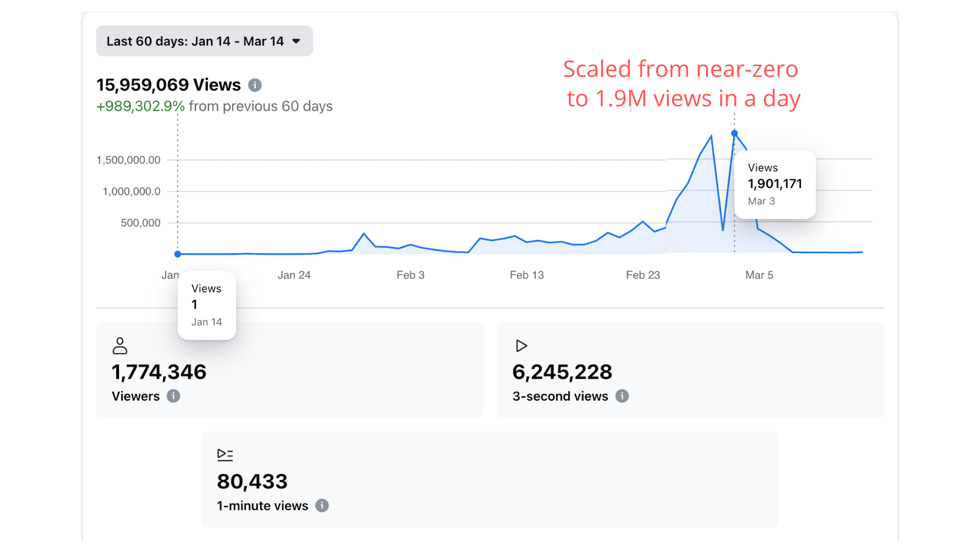Click the +989,302.9% change text
Viewport: 980px width, 552px height.
(141, 106)
